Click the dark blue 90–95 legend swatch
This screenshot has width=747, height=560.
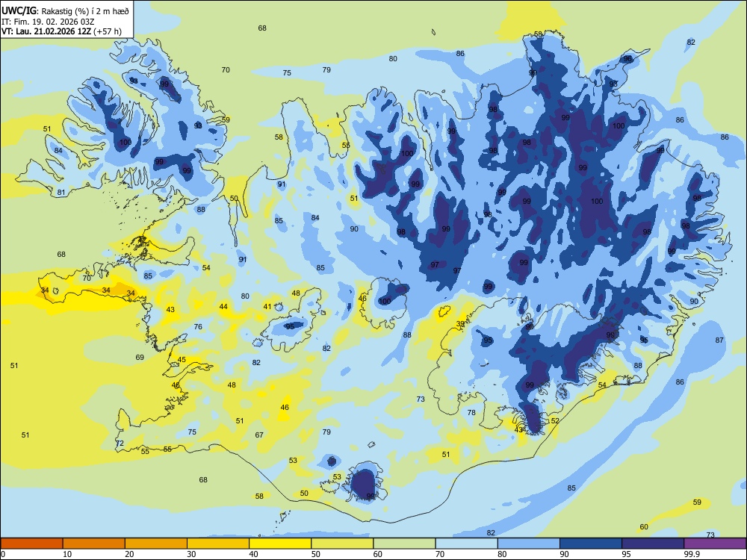point(591,544)
